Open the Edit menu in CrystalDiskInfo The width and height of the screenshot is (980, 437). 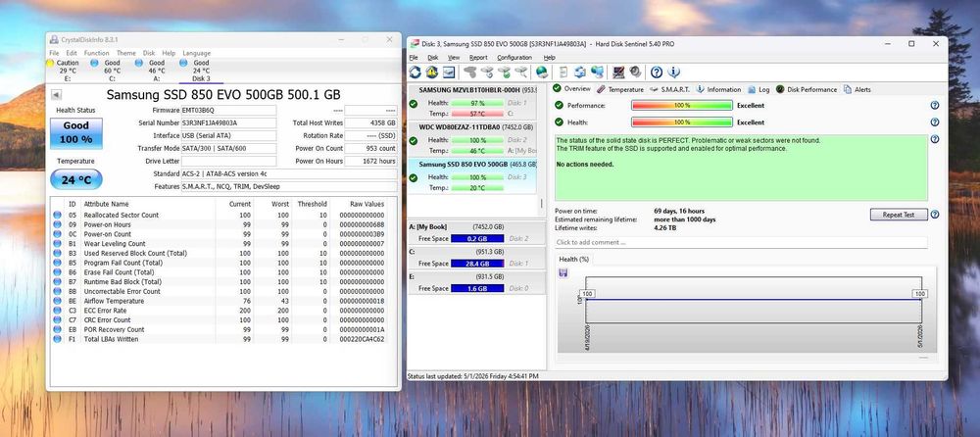72,53
